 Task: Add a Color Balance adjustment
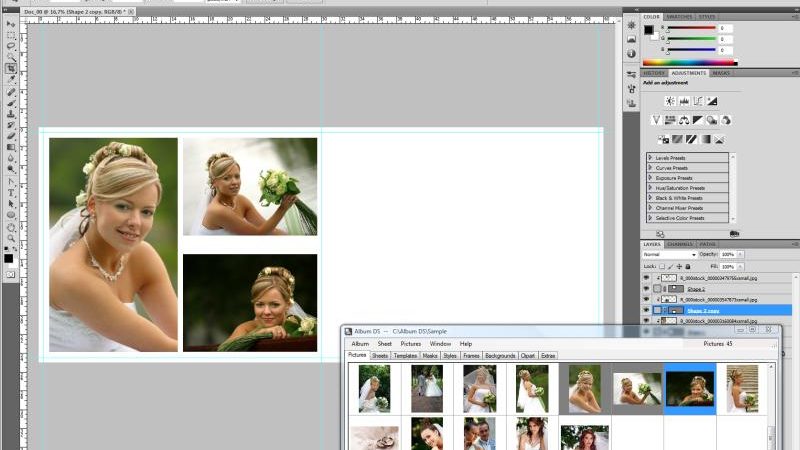click(x=684, y=120)
